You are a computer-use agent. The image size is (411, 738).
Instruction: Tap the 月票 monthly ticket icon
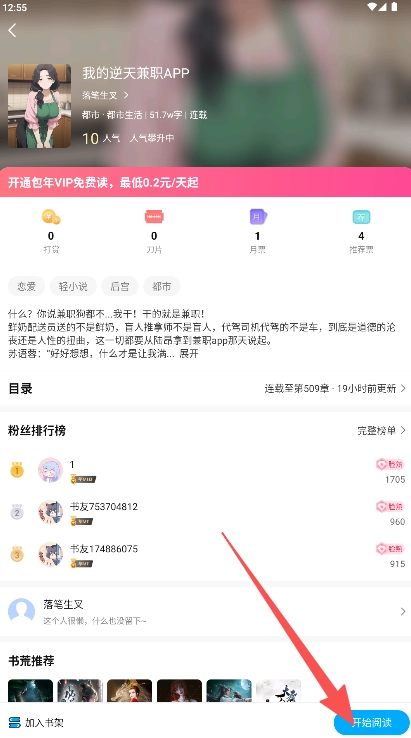(258, 217)
